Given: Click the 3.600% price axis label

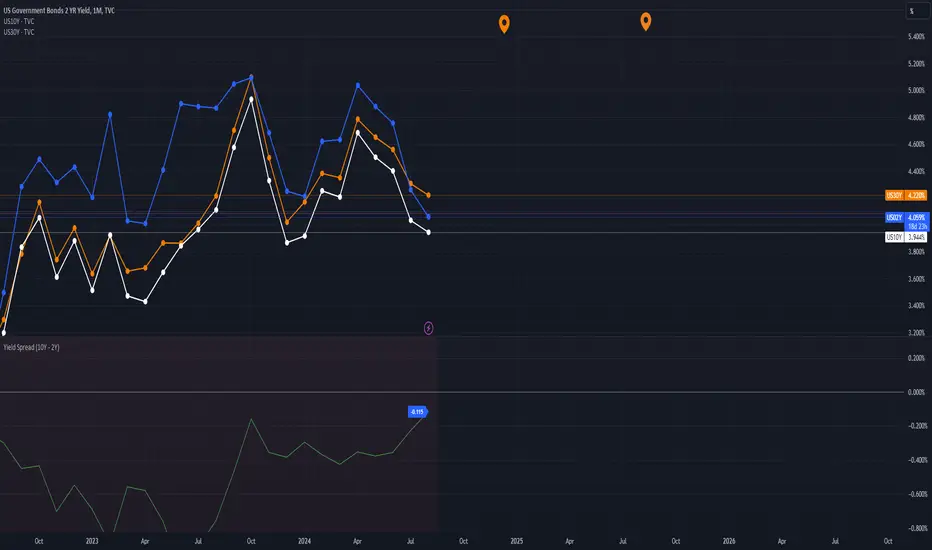Looking at the screenshot, I should 916,279.
